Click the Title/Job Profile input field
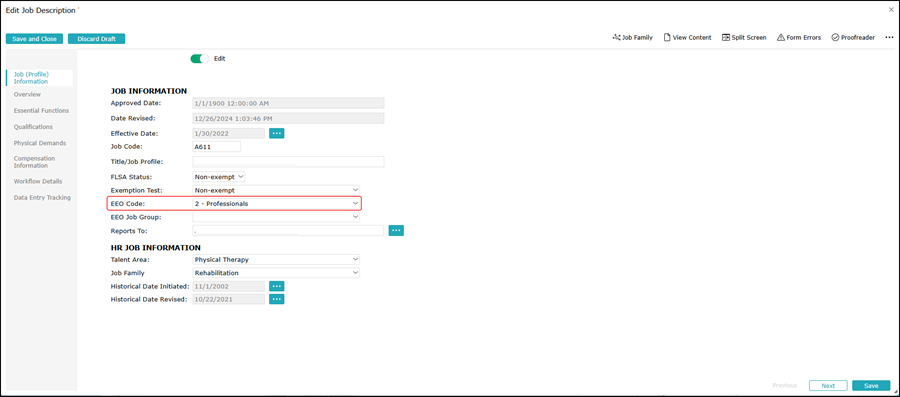The height and width of the screenshot is (397, 900). point(288,161)
